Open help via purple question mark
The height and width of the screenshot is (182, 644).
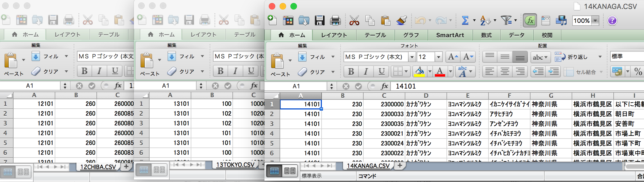[x=612, y=20]
